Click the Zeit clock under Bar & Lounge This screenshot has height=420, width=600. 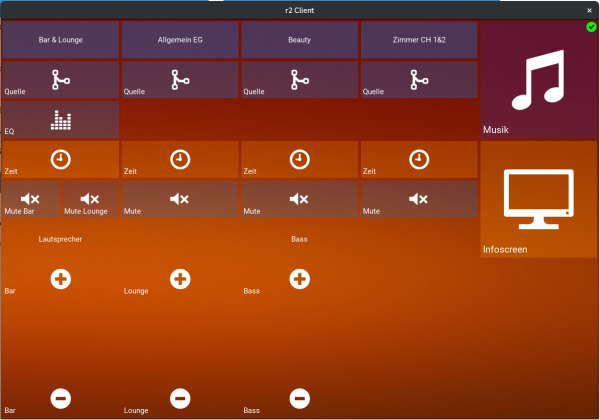[60, 159]
